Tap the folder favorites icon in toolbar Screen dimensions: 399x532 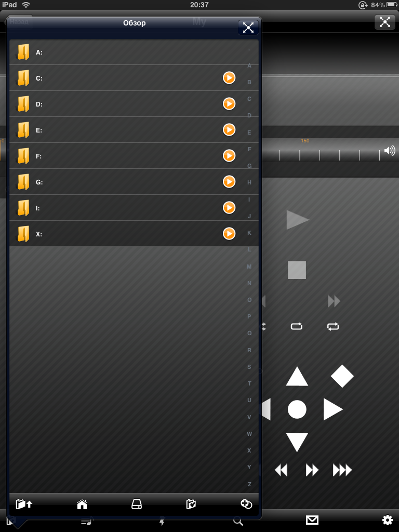(x=191, y=504)
